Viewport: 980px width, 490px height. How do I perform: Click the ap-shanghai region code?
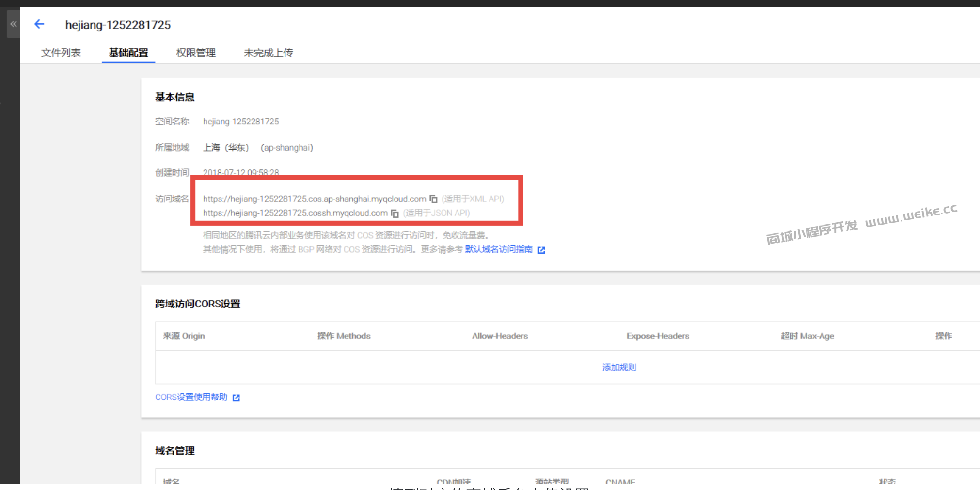[287, 148]
